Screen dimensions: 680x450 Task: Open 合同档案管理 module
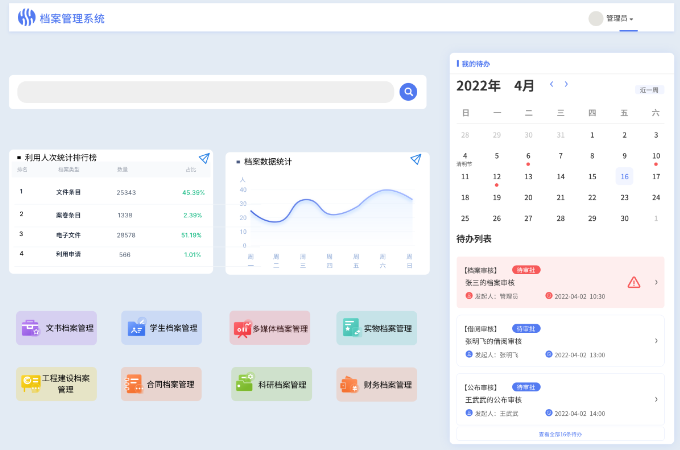point(161,384)
